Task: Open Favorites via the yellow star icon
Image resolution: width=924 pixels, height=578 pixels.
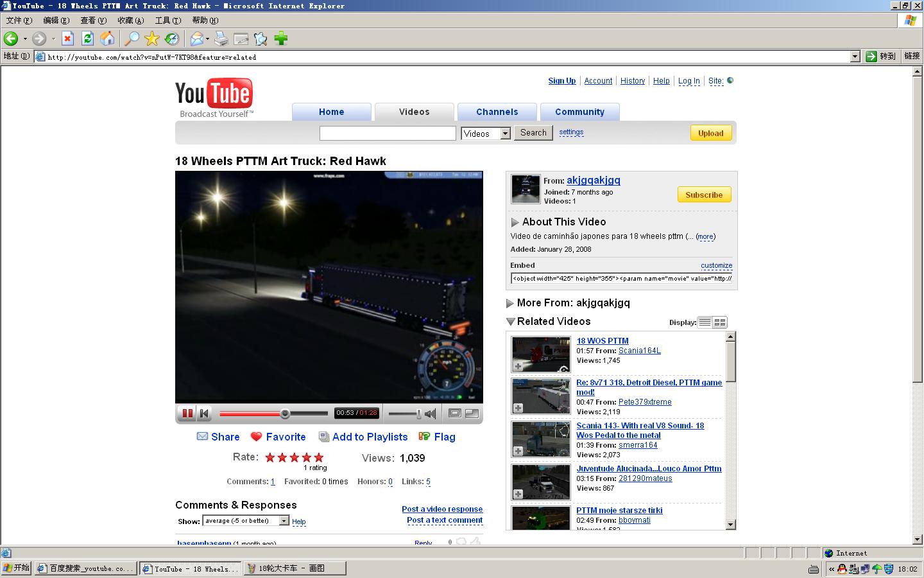Action: pyautogui.click(x=152, y=39)
